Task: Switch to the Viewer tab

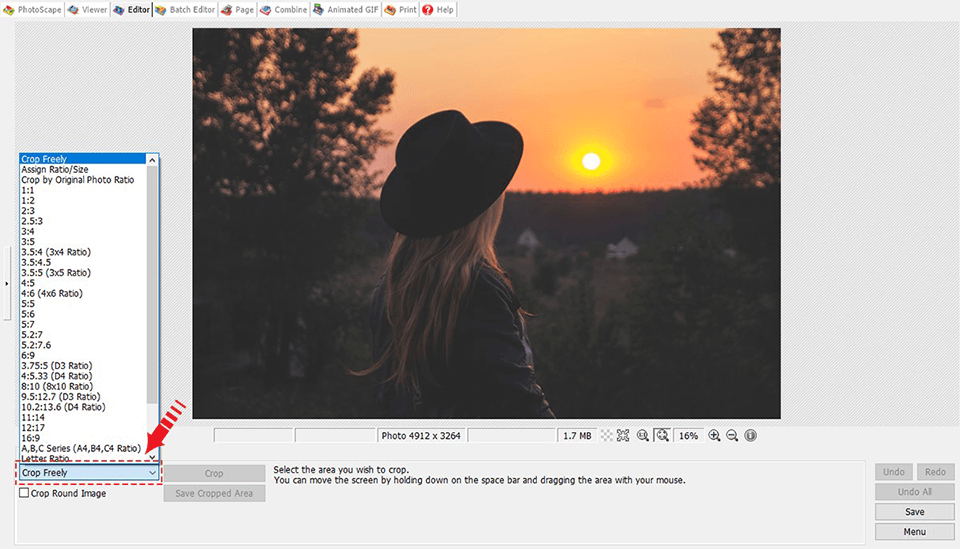Action: click(88, 10)
